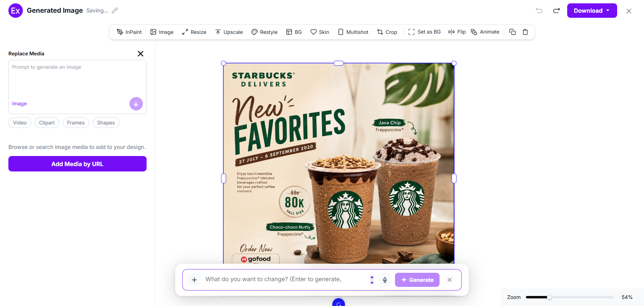The width and height of the screenshot is (644, 306).
Task: Select the Clipart media chip
Action: point(47,123)
